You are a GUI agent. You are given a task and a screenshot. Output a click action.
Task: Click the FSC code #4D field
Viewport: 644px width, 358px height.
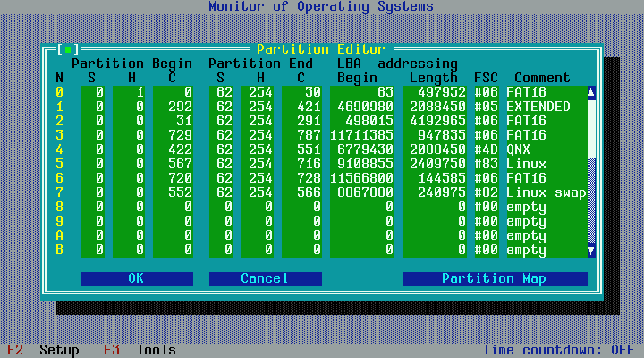pyautogui.click(x=486, y=149)
